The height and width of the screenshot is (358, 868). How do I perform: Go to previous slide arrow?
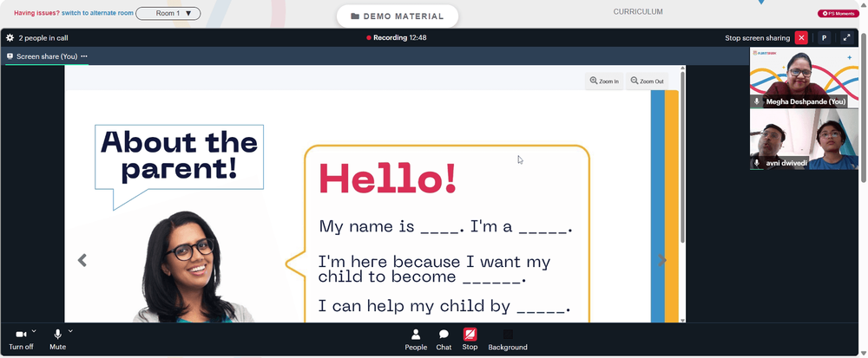pyautogui.click(x=82, y=260)
